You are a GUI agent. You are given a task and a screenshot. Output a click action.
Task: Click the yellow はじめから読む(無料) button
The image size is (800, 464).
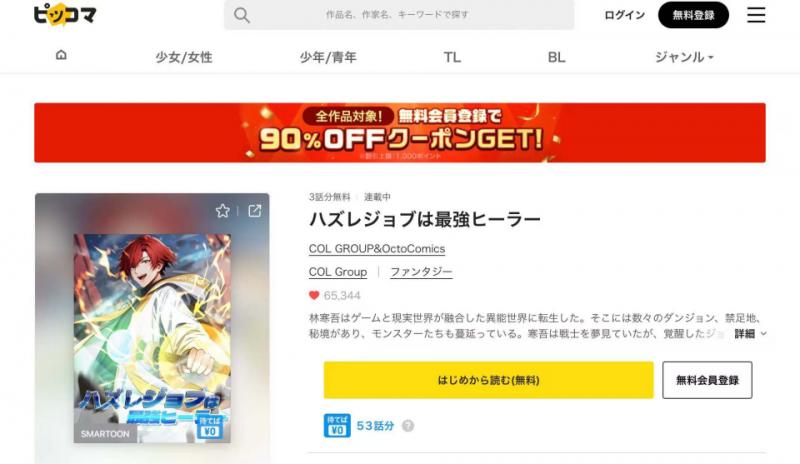pyautogui.click(x=488, y=380)
